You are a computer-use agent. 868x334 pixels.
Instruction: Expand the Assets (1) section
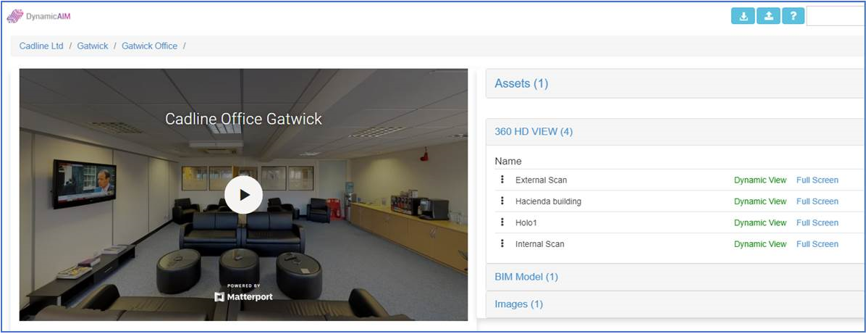click(521, 83)
